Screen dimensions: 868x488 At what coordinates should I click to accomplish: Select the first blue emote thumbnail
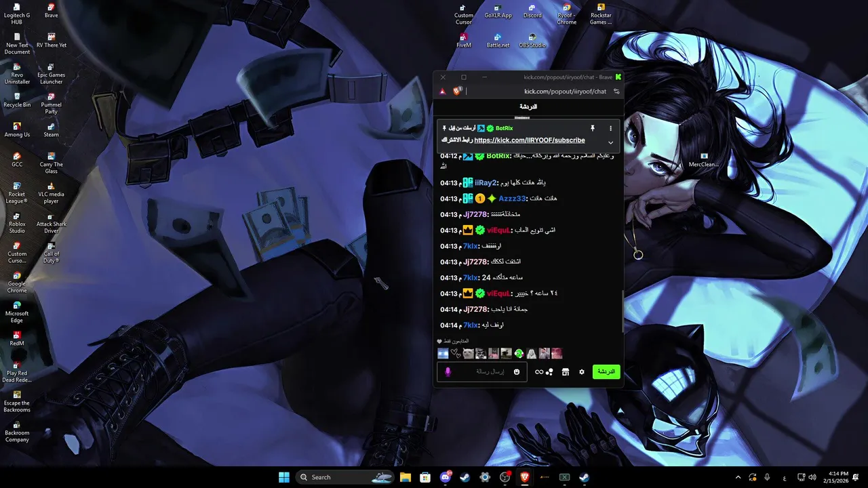click(443, 353)
